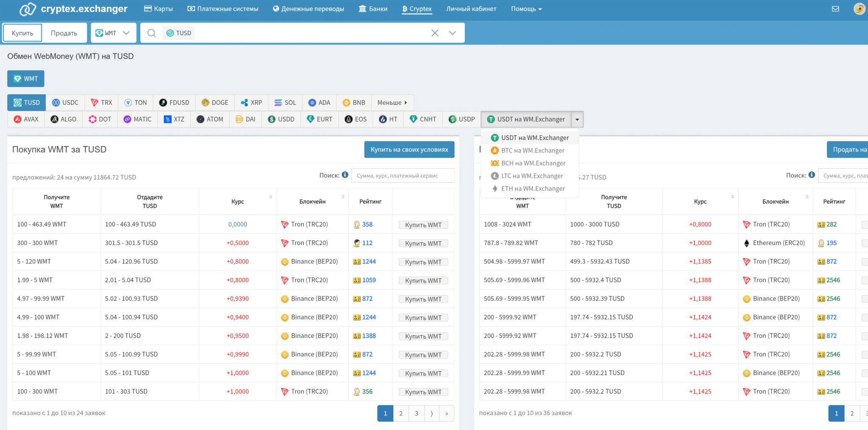Open the user avatar profile icon
Image resolution: width=868 pixels, height=430 pixels.
tap(859, 9)
